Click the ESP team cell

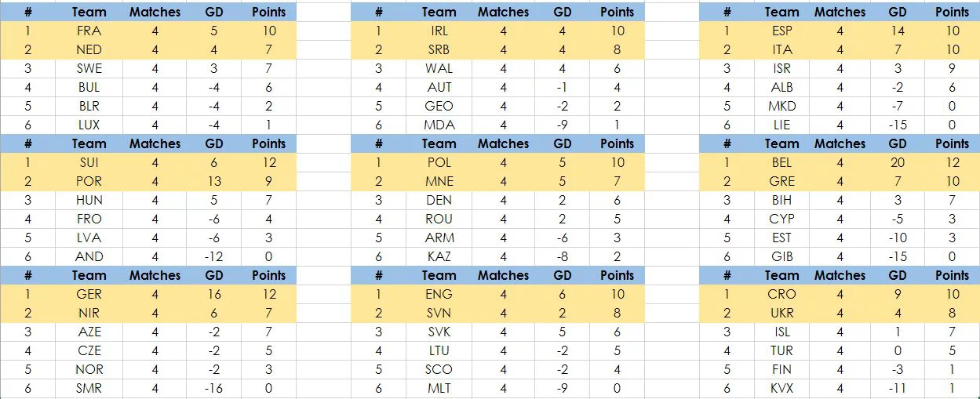click(x=781, y=31)
